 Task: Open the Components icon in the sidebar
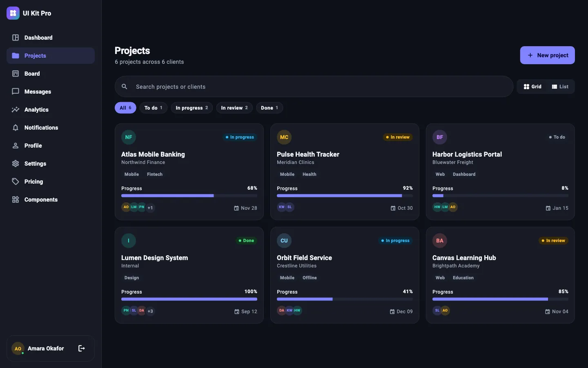(16, 200)
